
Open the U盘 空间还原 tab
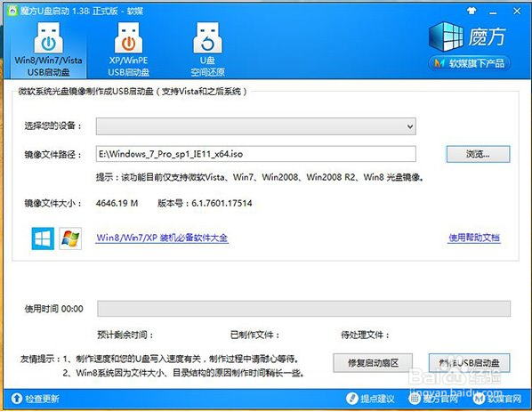tap(207, 49)
